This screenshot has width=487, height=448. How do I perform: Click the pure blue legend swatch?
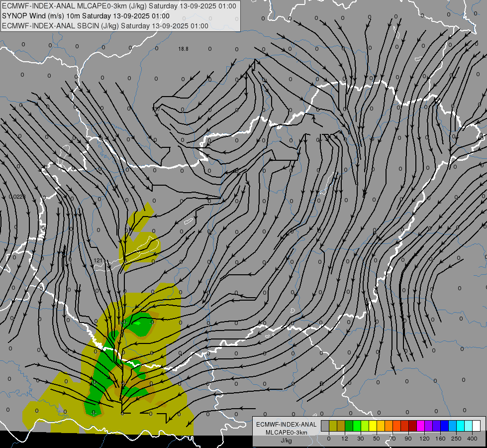coord(445,426)
